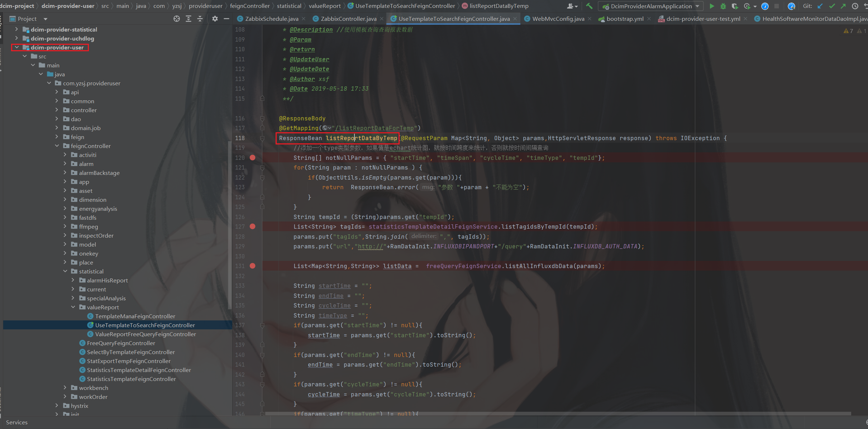Collapse the feignController package
The image size is (868, 429).
(57, 146)
